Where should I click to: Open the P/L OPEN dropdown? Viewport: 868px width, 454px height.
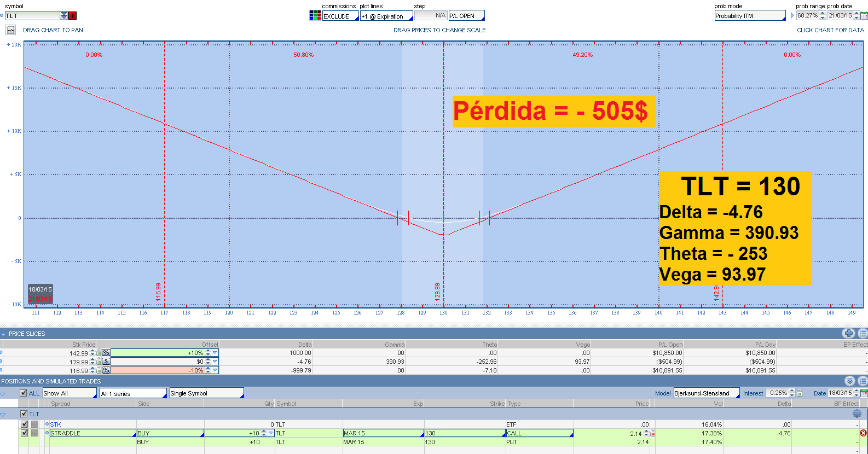(x=467, y=15)
